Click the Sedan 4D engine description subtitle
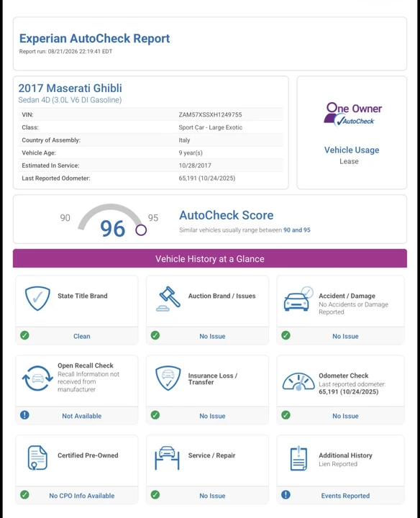420x518 pixels. [70, 100]
